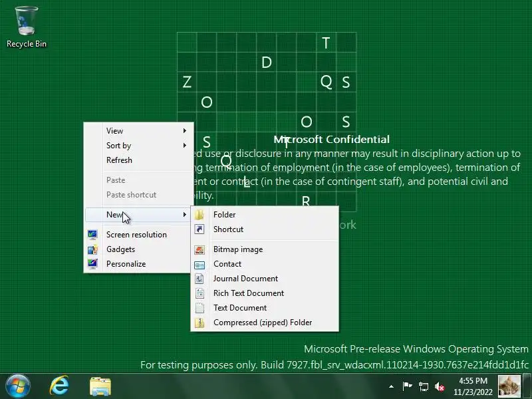This screenshot has height=399, width=532.
Task: Open the Recycle Bin desktop icon
Action: coord(27,27)
